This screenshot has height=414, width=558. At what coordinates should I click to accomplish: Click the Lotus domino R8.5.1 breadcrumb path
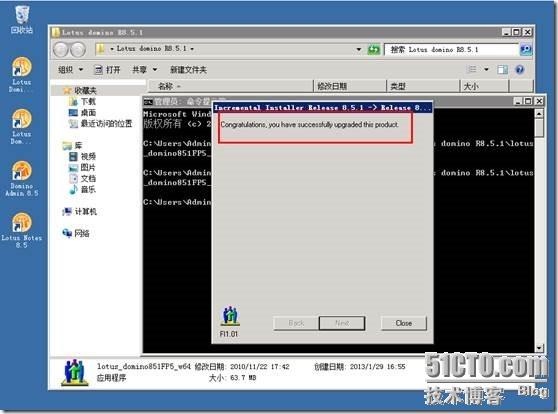point(152,49)
